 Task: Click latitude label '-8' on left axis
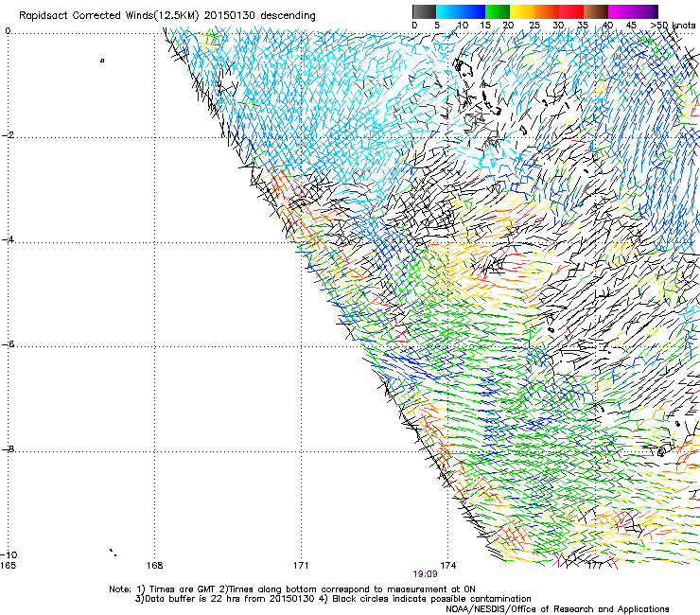[8, 449]
